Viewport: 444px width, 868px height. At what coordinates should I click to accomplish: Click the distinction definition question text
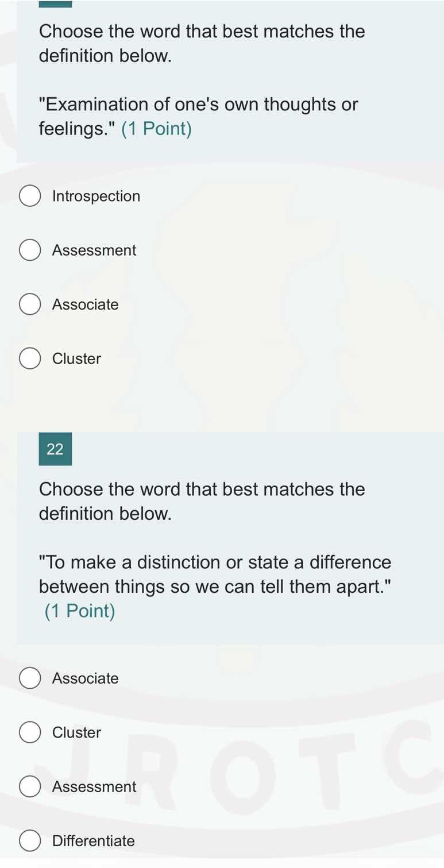(214, 574)
